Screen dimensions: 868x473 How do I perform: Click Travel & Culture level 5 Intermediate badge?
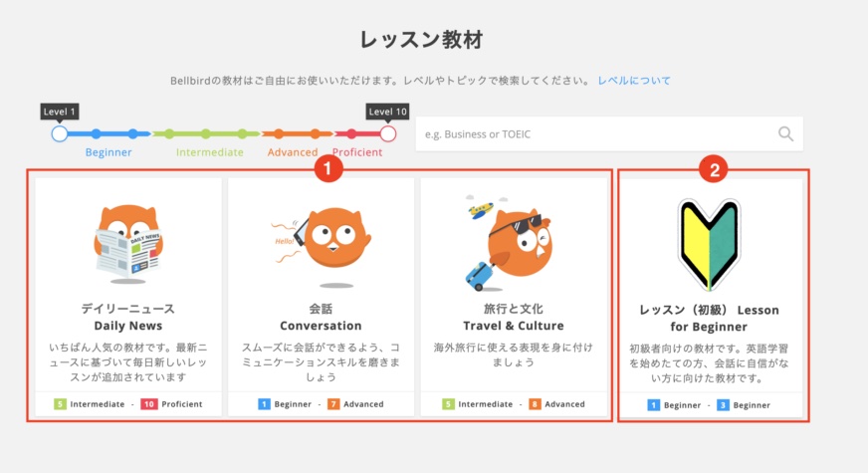pos(480,404)
